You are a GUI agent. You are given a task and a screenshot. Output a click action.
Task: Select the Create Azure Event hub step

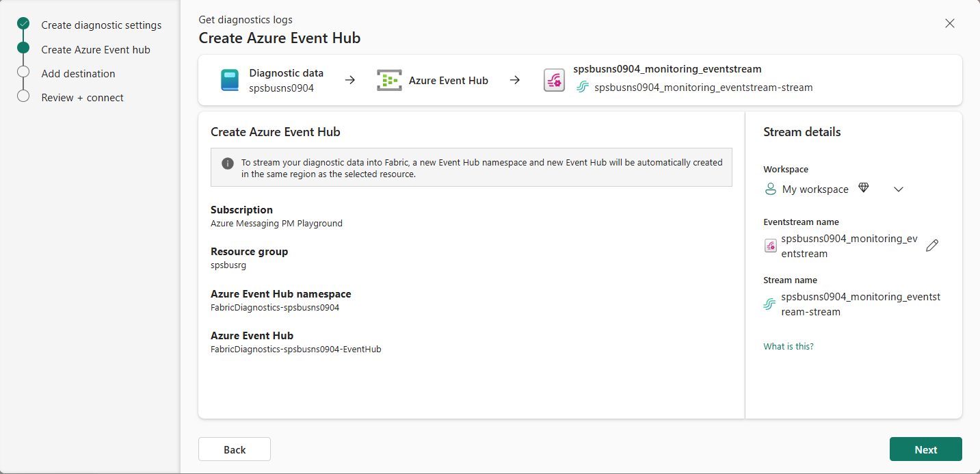click(x=96, y=49)
